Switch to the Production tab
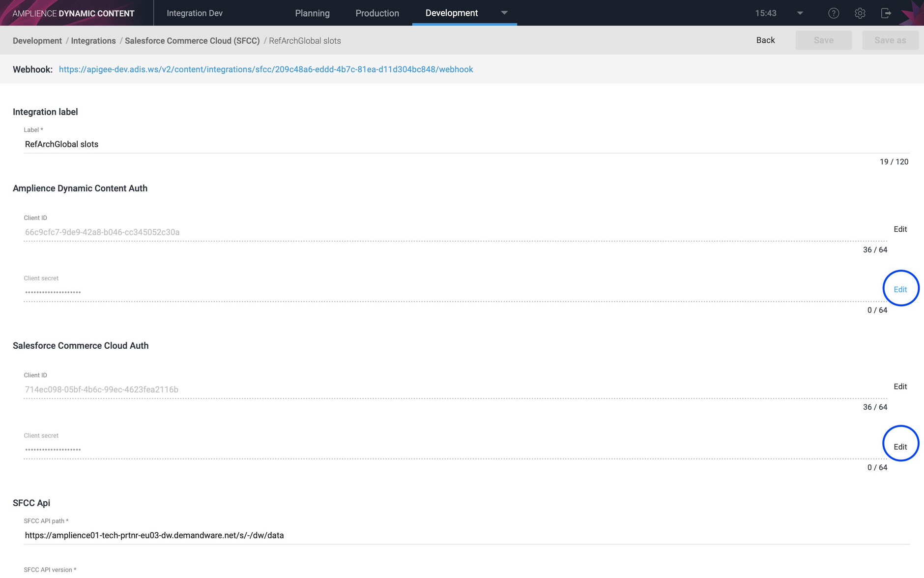The image size is (924, 578). click(377, 13)
